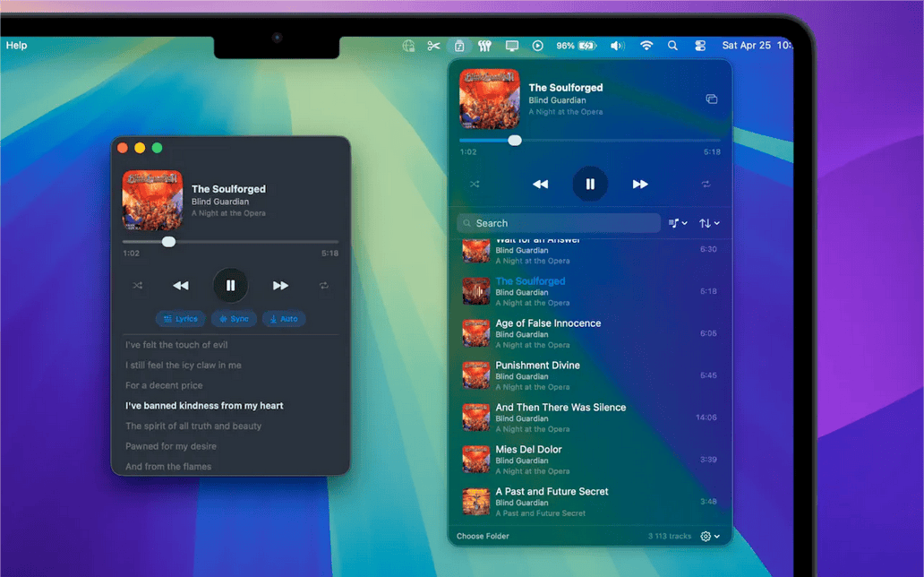The width and height of the screenshot is (924, 577).
Task: Click the date Sat Apr 25
Action: [x=746, y=46]
